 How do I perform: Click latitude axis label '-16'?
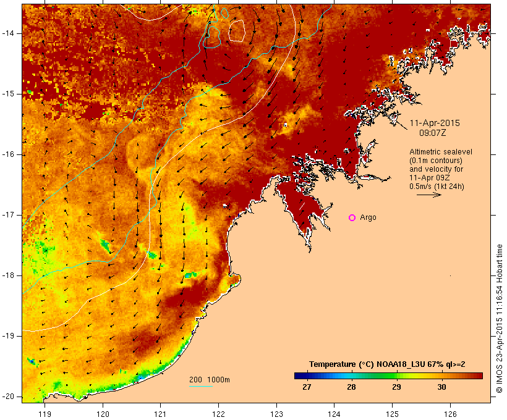coord(9,154)
